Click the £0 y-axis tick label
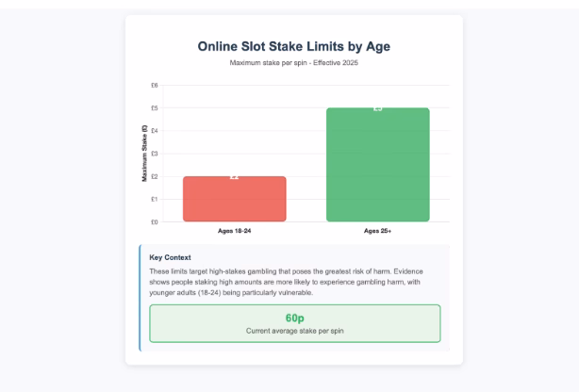 155,222
